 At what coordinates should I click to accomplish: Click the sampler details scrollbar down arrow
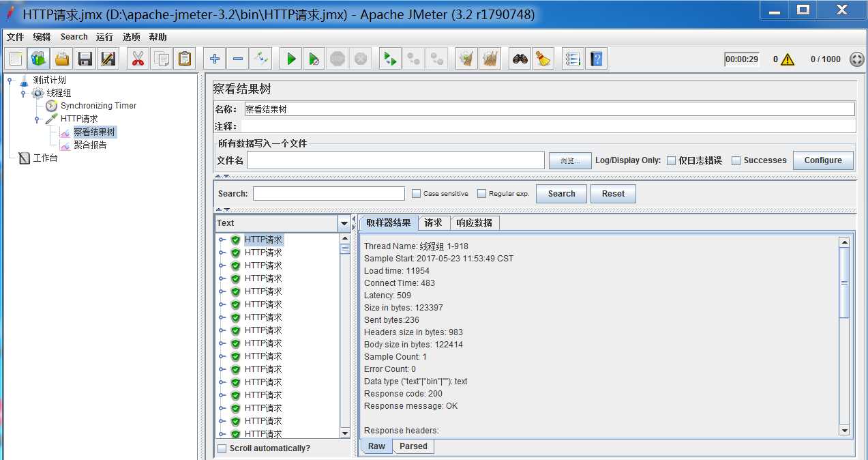click(x=845, y=430)
